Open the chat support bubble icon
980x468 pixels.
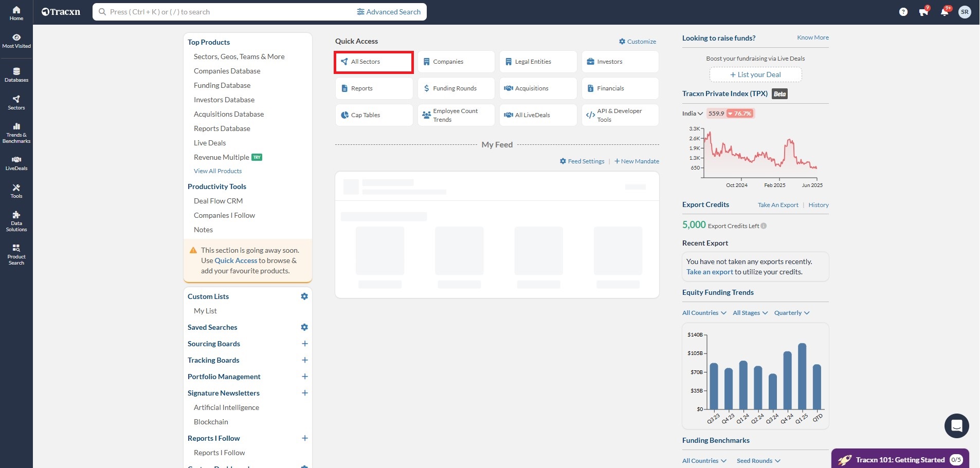956,426
